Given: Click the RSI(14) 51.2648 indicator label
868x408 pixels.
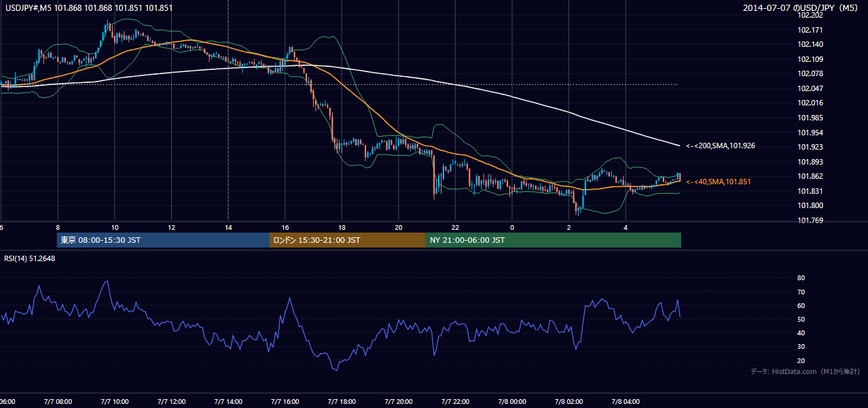Looking at the screenshot, I should 29,258.
